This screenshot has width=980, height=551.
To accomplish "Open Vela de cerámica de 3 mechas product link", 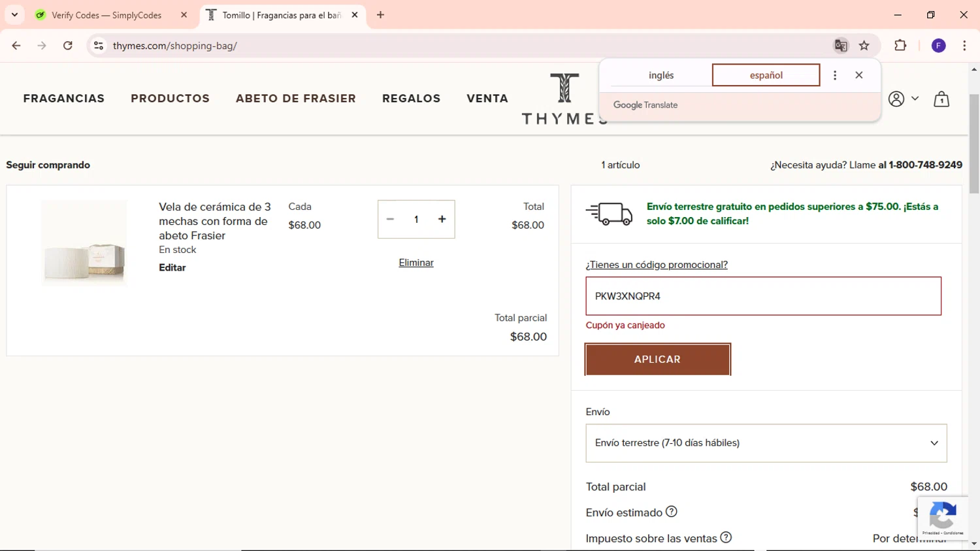I will pos(215,221).
